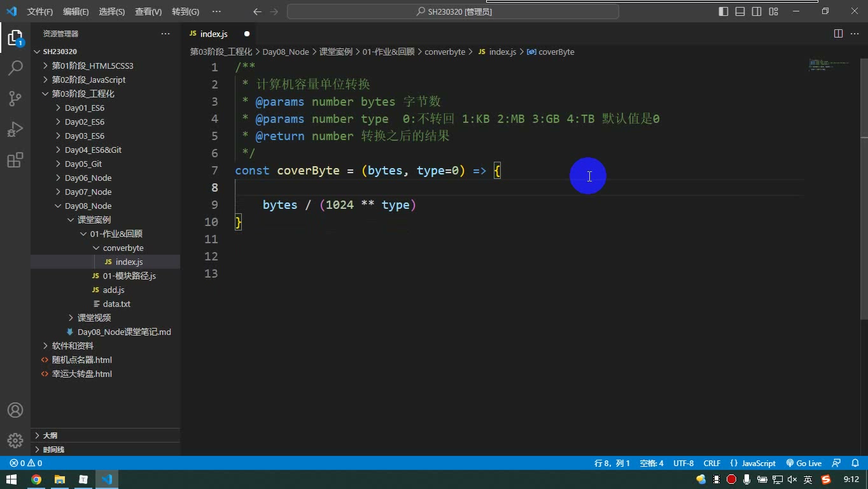Toggle primary side bar layout icon
The height and width of the screenshot is (489, 868).
pyautogui.click(x=724, y=11)
